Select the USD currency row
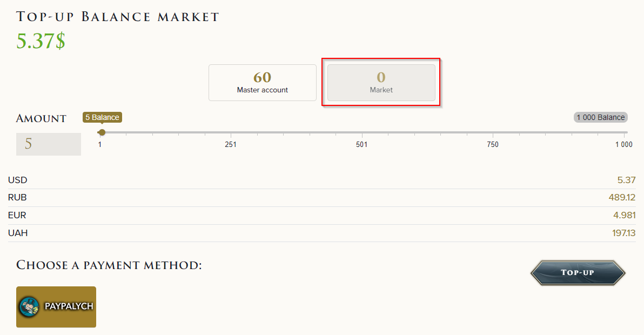This screenshot has width=644, height=335. click(321, 180)
